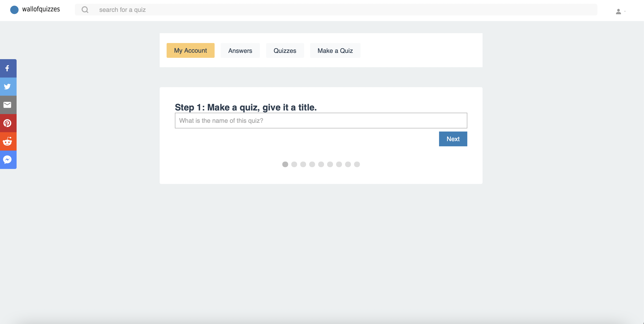The image size is (644, 324).
Task: Select the first step progress dot
Action: coord(285,164)
